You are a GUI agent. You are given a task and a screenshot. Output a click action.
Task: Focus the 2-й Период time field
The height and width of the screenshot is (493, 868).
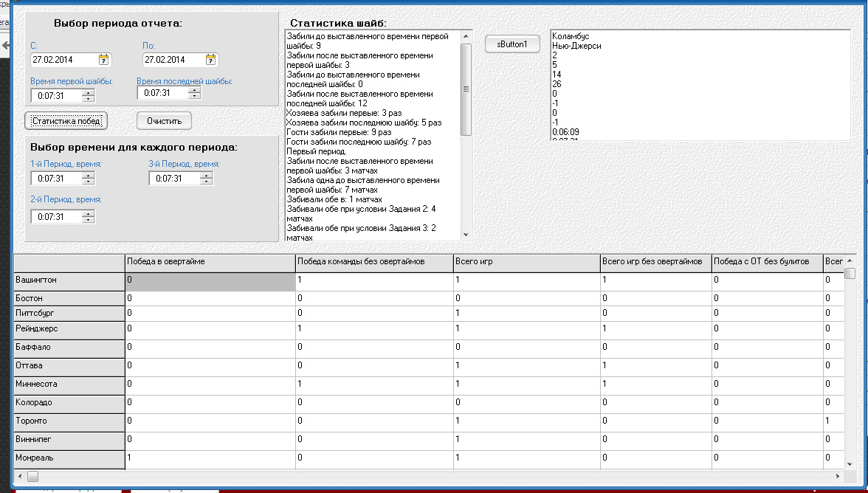56,217
